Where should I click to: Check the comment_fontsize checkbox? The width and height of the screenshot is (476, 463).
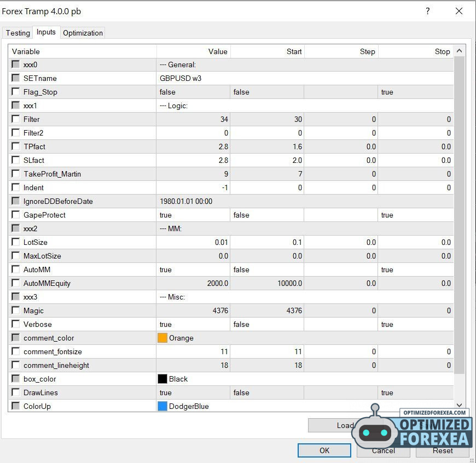coord(15,351)
